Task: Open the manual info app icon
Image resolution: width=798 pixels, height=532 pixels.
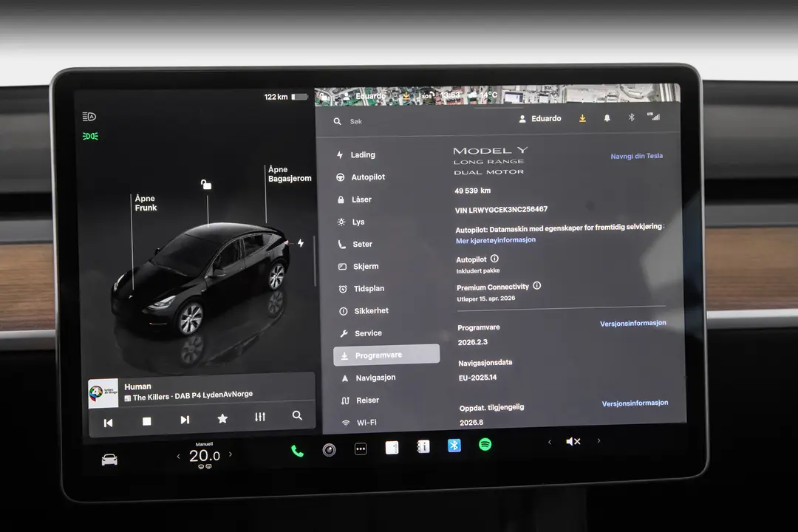Action: click(x=423, y=446)
